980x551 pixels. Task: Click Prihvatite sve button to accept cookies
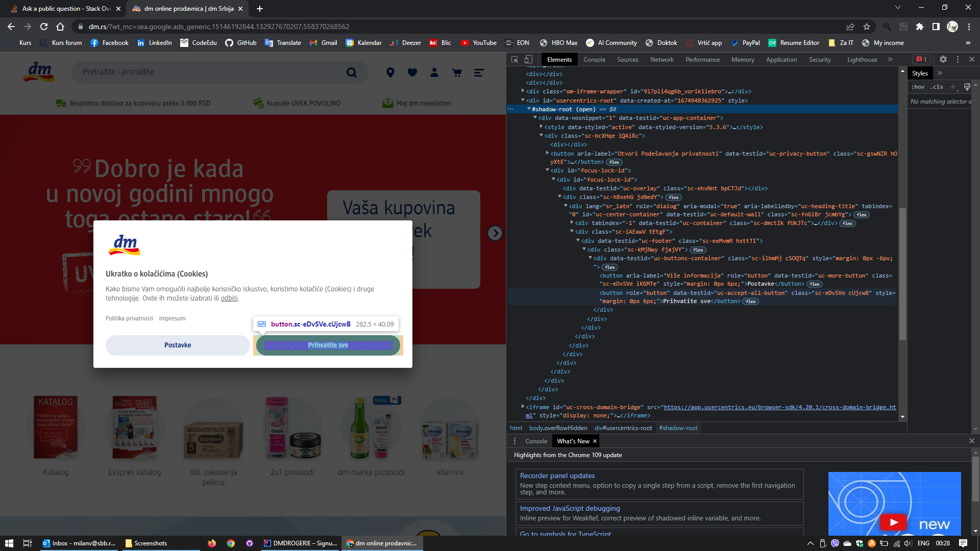(328, 344)
